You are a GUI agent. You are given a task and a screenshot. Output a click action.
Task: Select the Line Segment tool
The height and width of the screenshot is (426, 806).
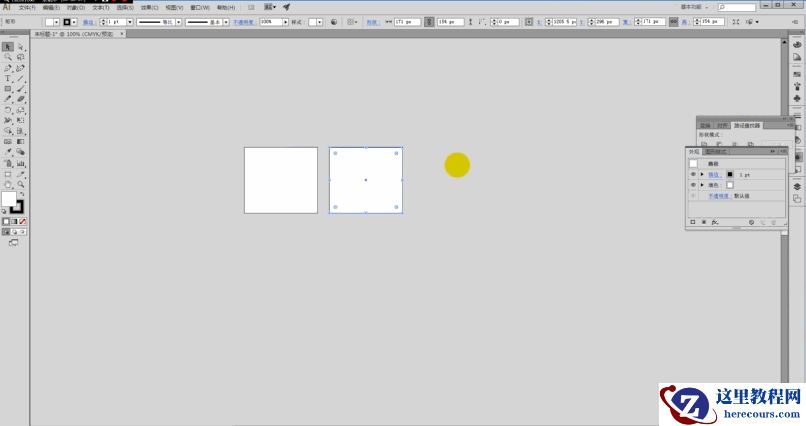click(21, 79)
